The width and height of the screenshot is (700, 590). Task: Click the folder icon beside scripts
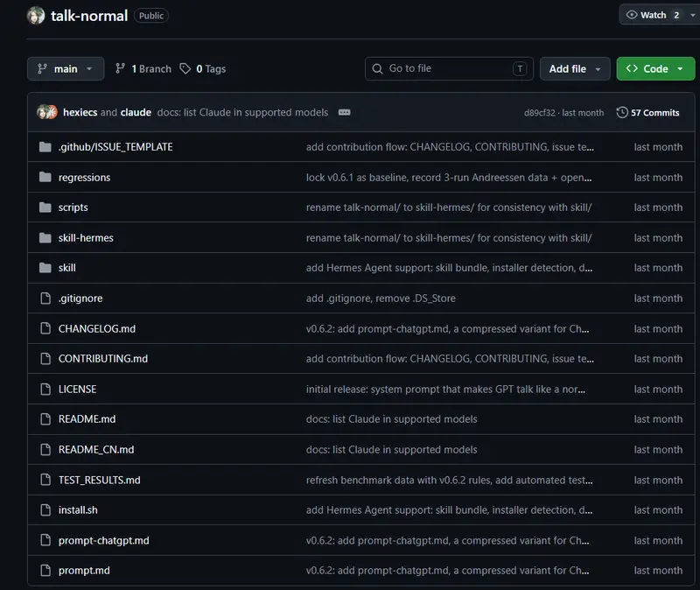[x=45, y=207]
